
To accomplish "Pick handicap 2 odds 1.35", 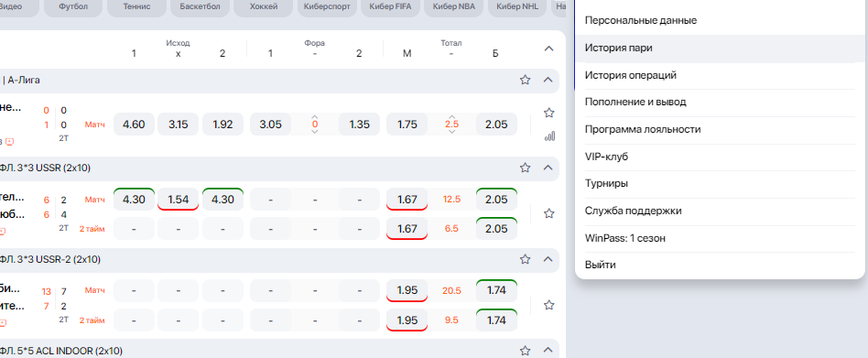I will 359,125.
